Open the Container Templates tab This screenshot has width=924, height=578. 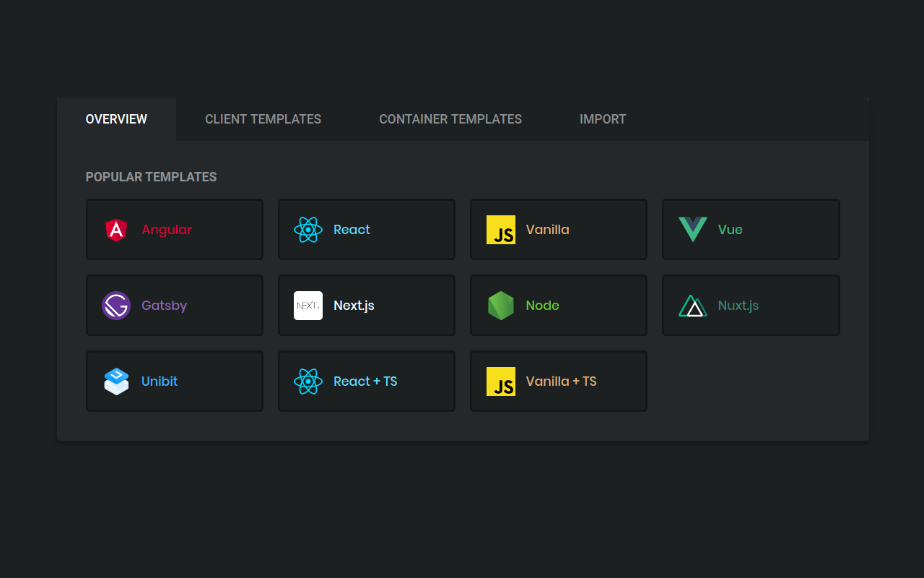[x=450, y=119]
